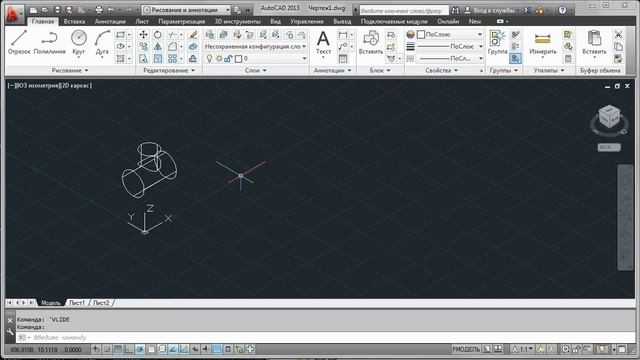640x360 pixels.
Task: Click the Copy objects tool in Редактирование
Action: [x=143, y=47]
